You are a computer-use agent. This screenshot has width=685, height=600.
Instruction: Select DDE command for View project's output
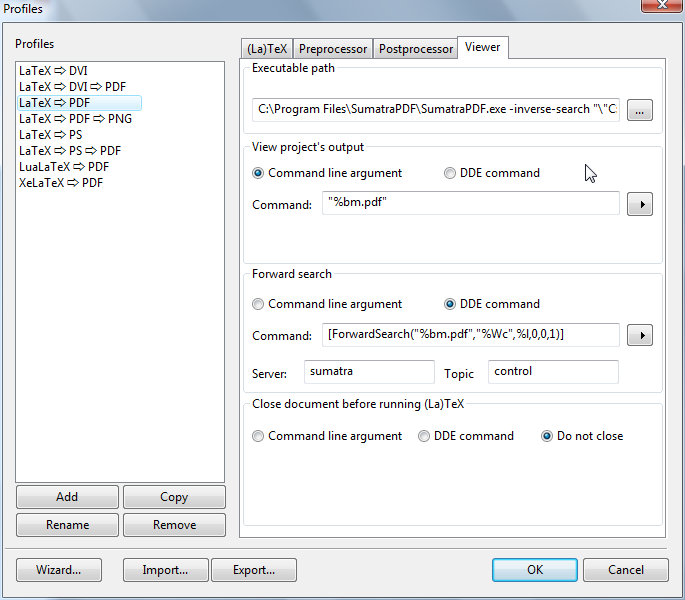(491, 173)
